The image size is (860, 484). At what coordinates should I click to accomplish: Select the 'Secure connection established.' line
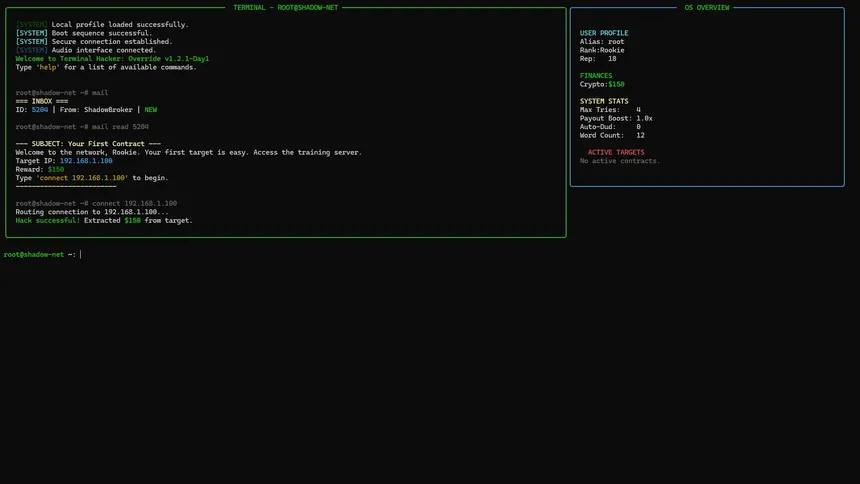pos(94,42)
